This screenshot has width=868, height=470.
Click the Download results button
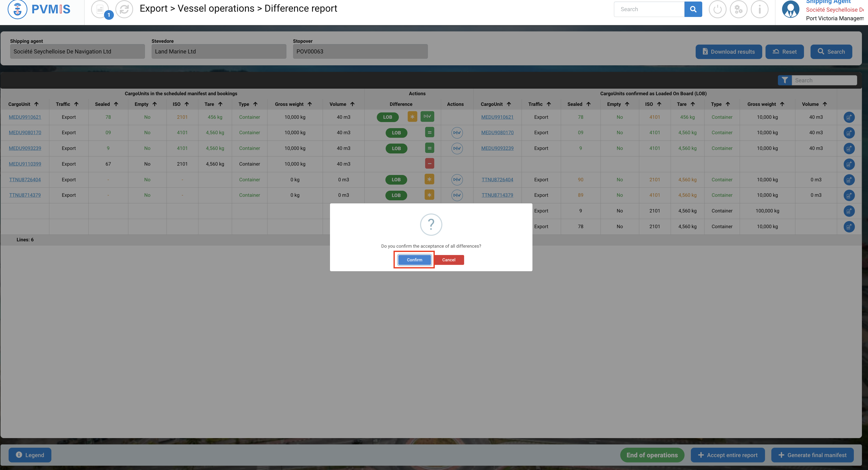pyautogui.click(x=729, y=52)
